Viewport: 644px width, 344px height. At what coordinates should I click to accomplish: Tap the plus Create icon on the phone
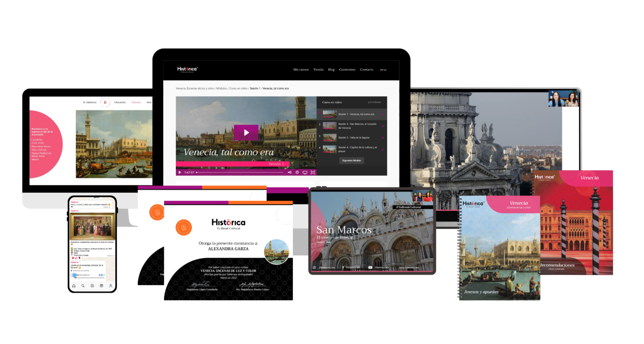tap(92, 286)
